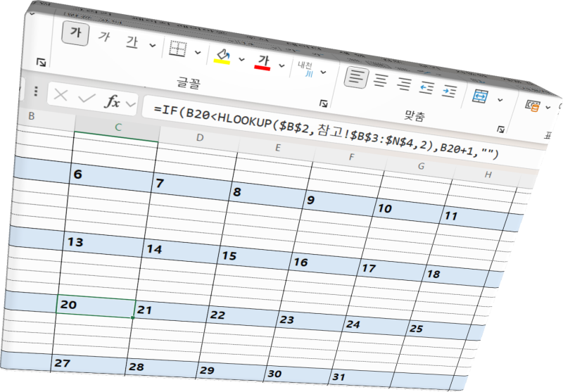Click the number format icon
The image size is (563, 392).
point(533,106)
